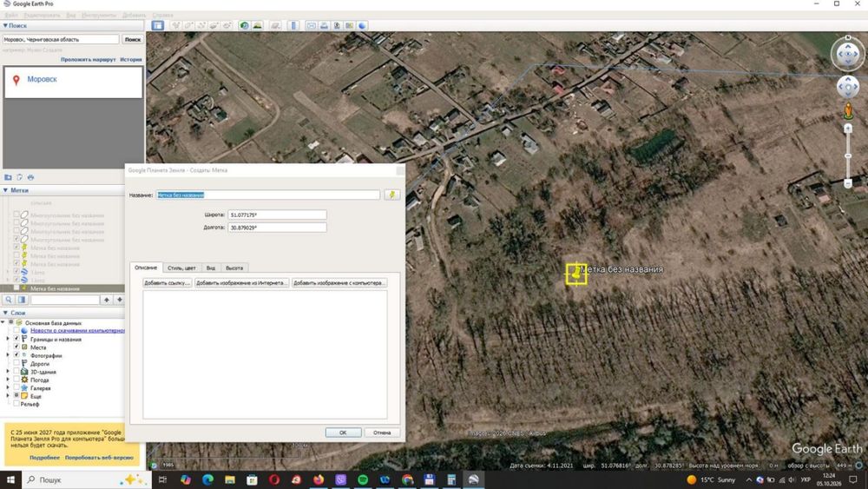Viewport: 868px width, 489px height.
Task: Click the add path toolbar icon
Action: point(201,25)
